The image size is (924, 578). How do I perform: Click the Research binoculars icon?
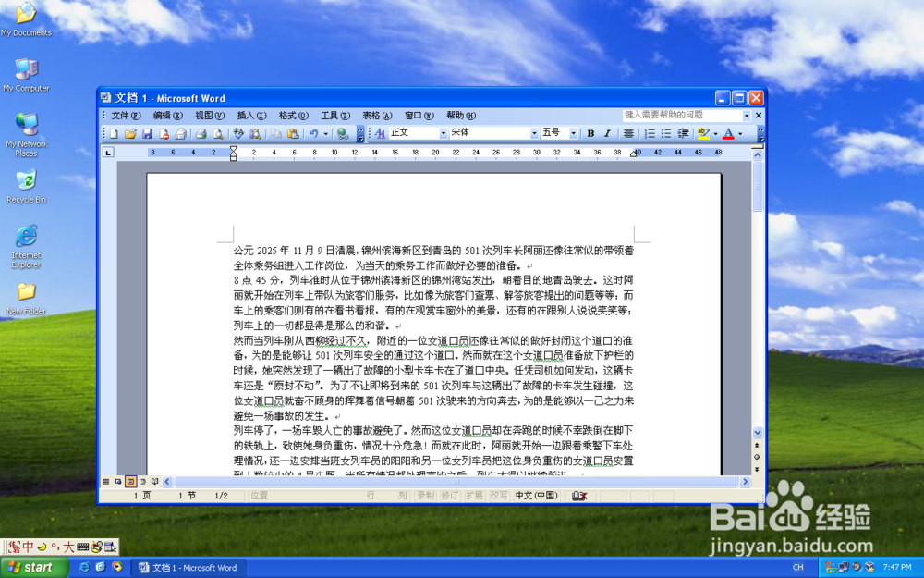pos(255,134)
